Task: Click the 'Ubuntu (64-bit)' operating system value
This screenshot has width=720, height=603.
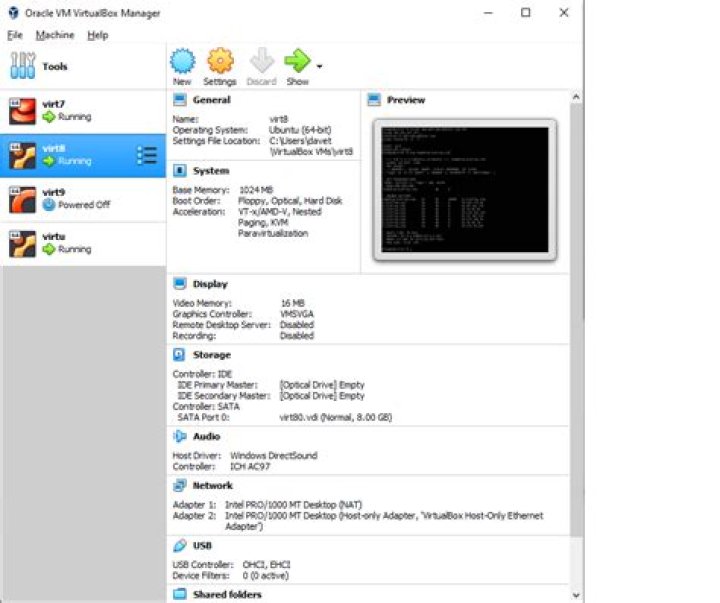Action: (300, 130)
